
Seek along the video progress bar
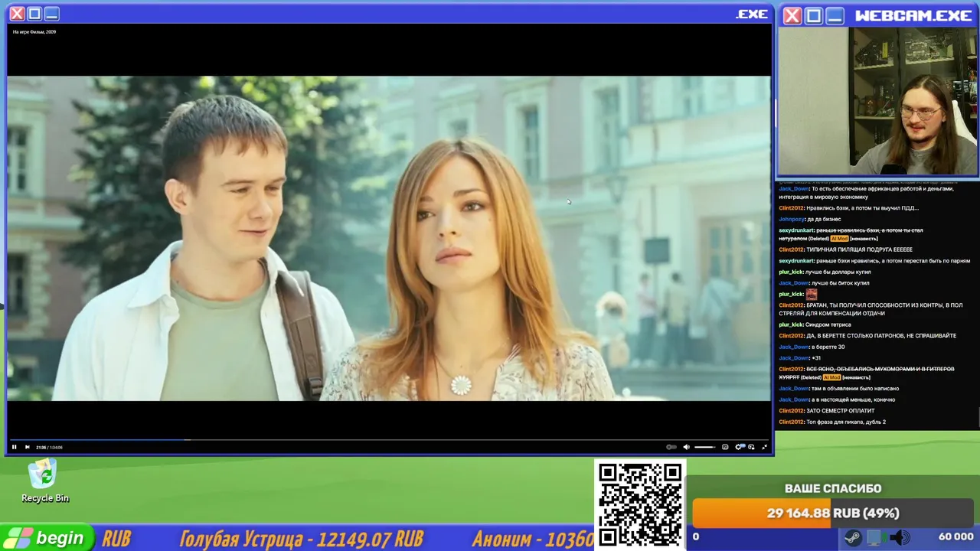(389, 440)
